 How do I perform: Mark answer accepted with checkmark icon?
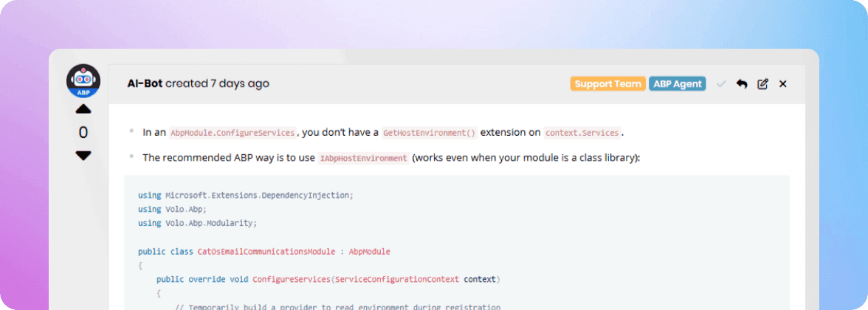[721, 84]
